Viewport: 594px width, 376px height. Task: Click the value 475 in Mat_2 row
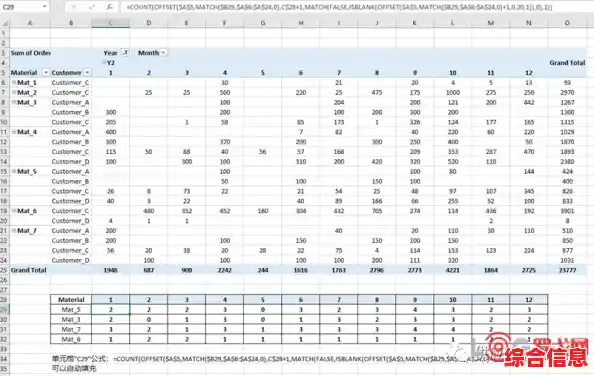(377, 92)
